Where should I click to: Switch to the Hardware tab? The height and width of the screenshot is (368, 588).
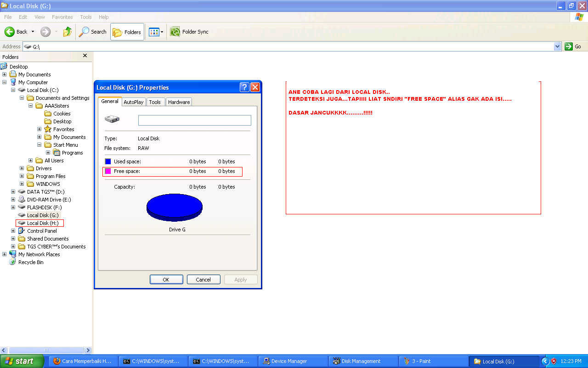179,102
